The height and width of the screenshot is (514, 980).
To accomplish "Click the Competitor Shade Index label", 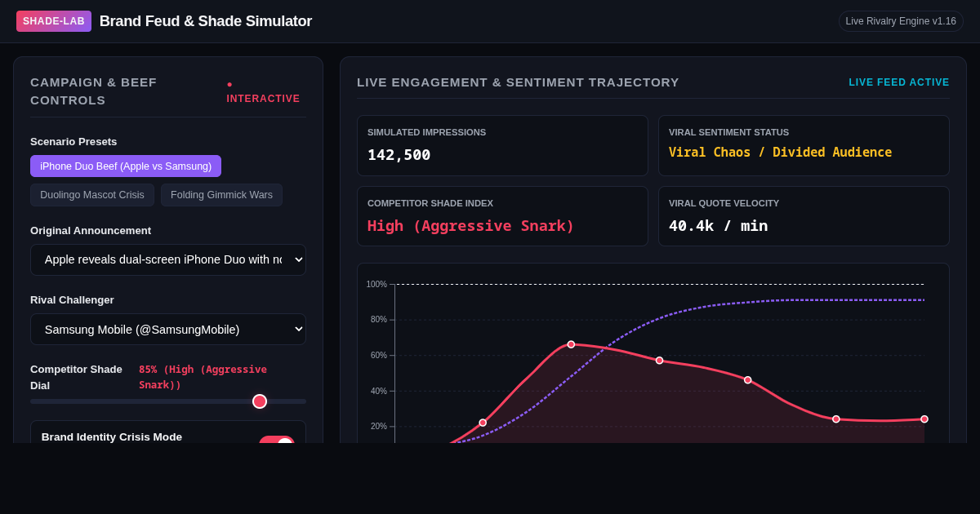I will (x=430, y=203).
